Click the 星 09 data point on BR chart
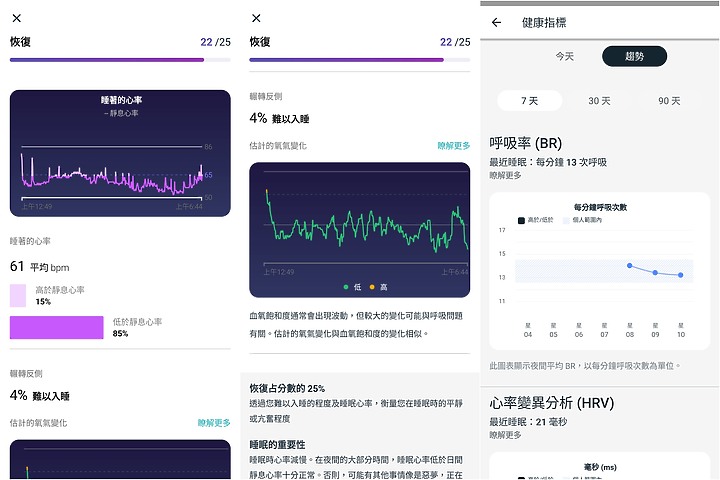This screenshot has width=720, height=480. pos(655,273)
